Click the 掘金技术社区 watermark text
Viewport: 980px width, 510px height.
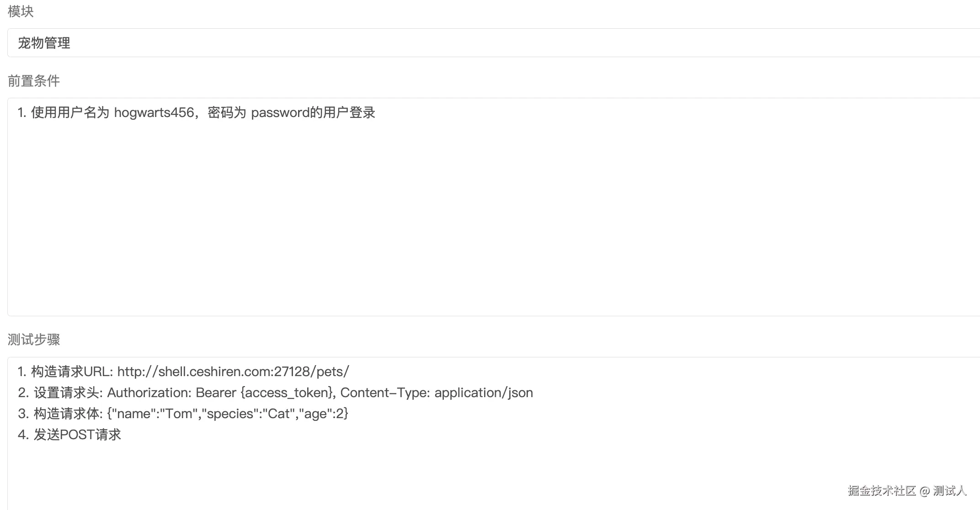click(881, 491)
